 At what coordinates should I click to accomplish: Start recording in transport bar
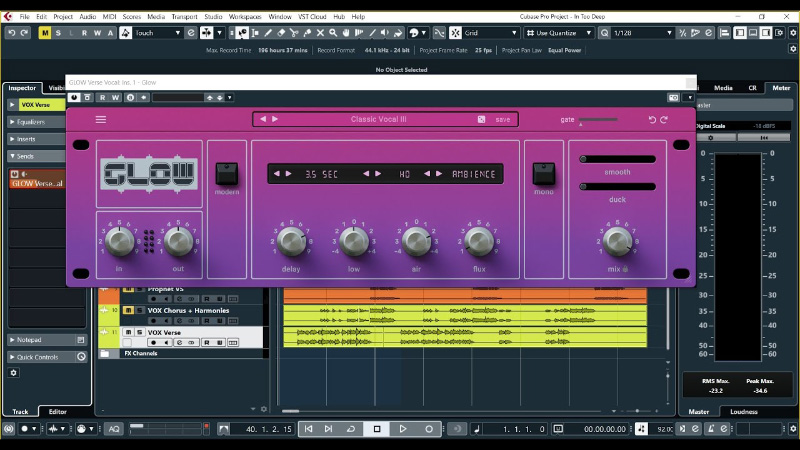point(429,429)
